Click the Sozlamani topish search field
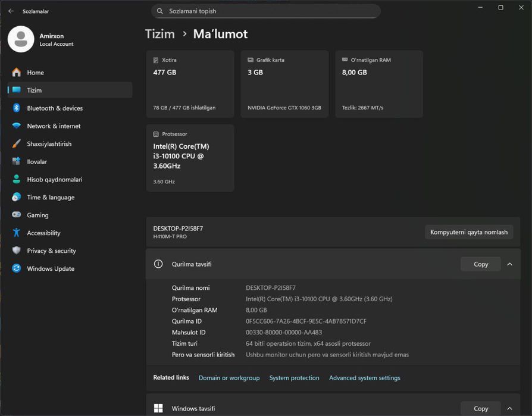Screen dimensions: 532x416 [x=265, y=11]
